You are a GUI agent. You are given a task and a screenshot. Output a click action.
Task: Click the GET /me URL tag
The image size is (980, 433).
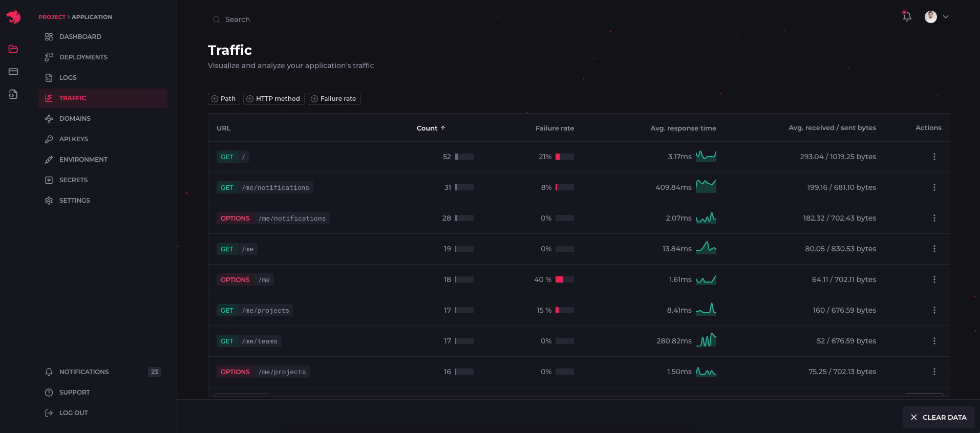pos(237,249)
